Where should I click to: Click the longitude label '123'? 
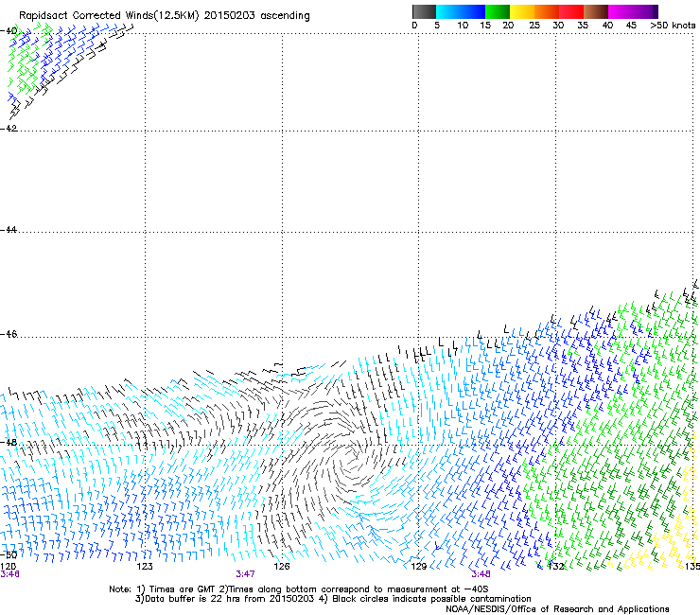pos(145,567)
